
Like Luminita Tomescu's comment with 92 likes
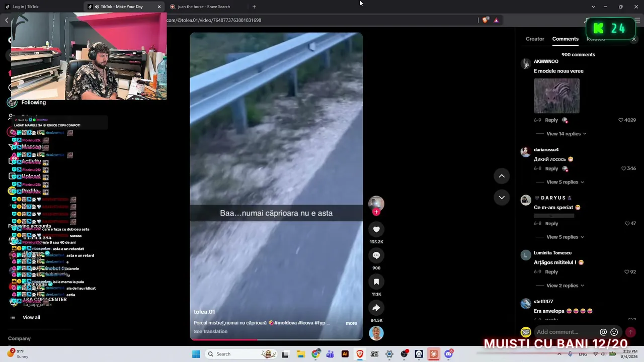pyautogui.click(x=627, y=272)
